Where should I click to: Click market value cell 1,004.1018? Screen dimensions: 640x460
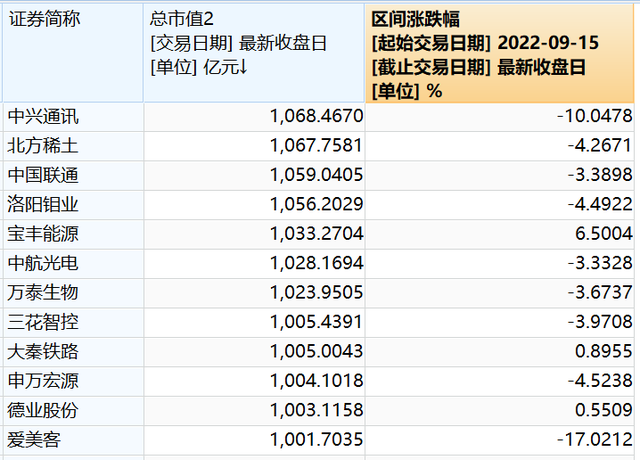(x=254, y=381)
